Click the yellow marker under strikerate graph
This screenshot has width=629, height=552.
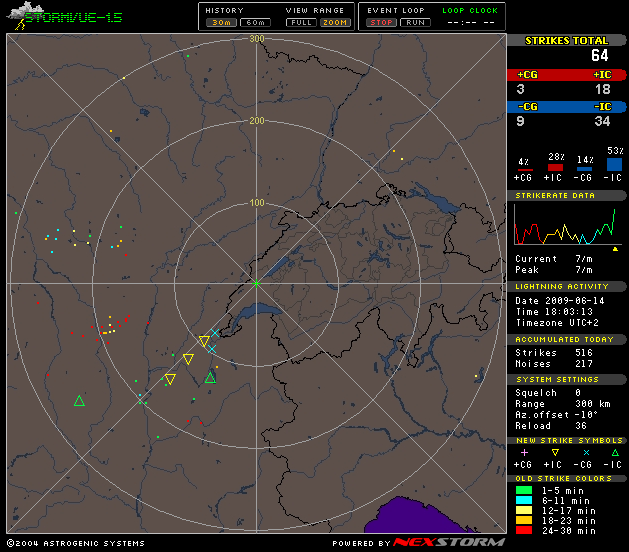[615, 249]
